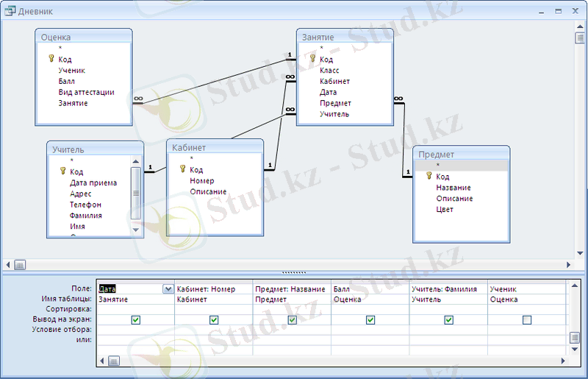Select the Имя field in Учитель table
The width and height of the screenshot is (588, 379).
click(77, 226)
